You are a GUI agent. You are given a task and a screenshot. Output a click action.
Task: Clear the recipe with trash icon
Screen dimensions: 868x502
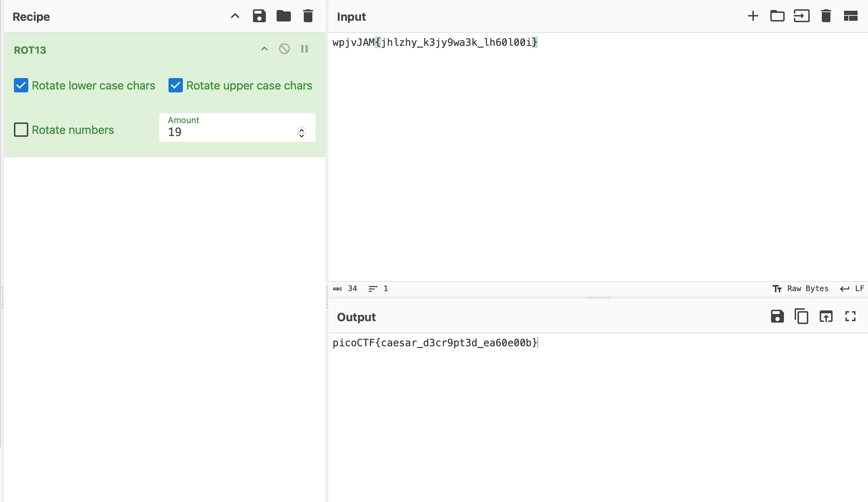pyautogui.click(x=308, y=16)
